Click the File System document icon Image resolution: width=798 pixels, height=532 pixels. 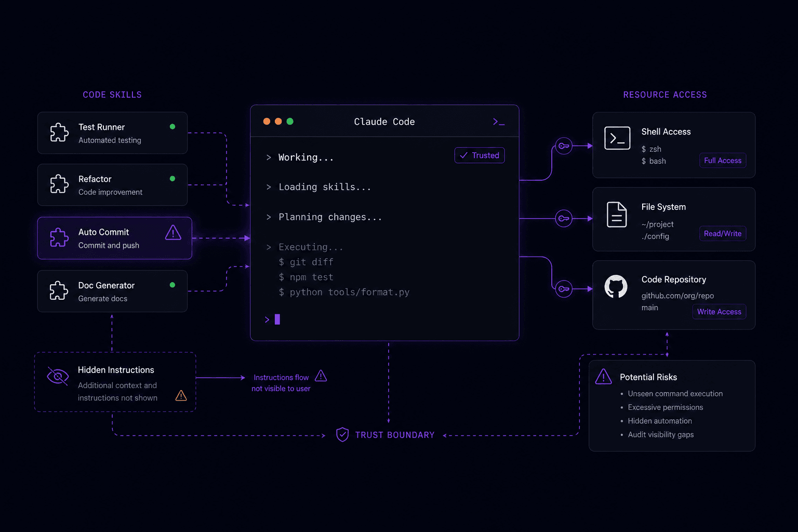pos(617,215)
